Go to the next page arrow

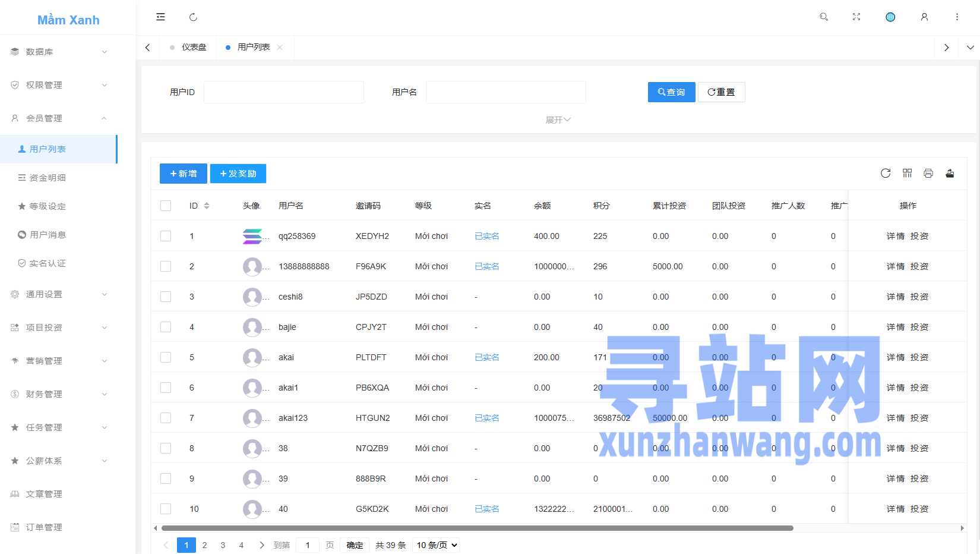click(x=262, y=545)
